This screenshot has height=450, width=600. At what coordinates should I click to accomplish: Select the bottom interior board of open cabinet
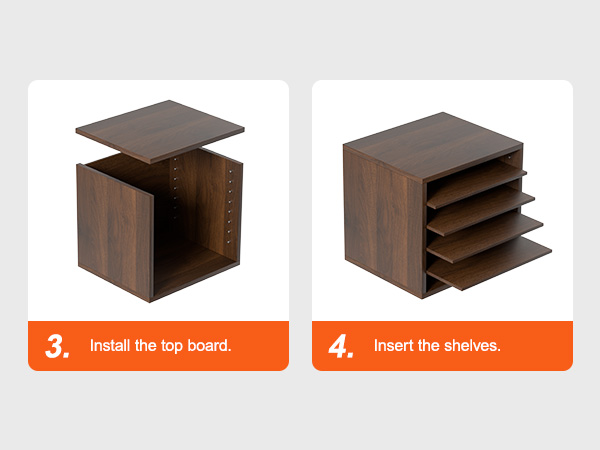(195, 266)
